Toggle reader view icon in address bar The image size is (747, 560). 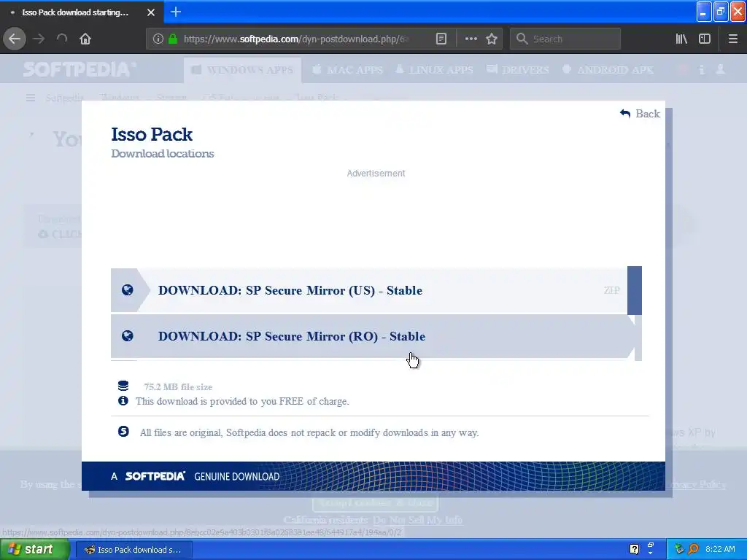(x=441, y=39)
